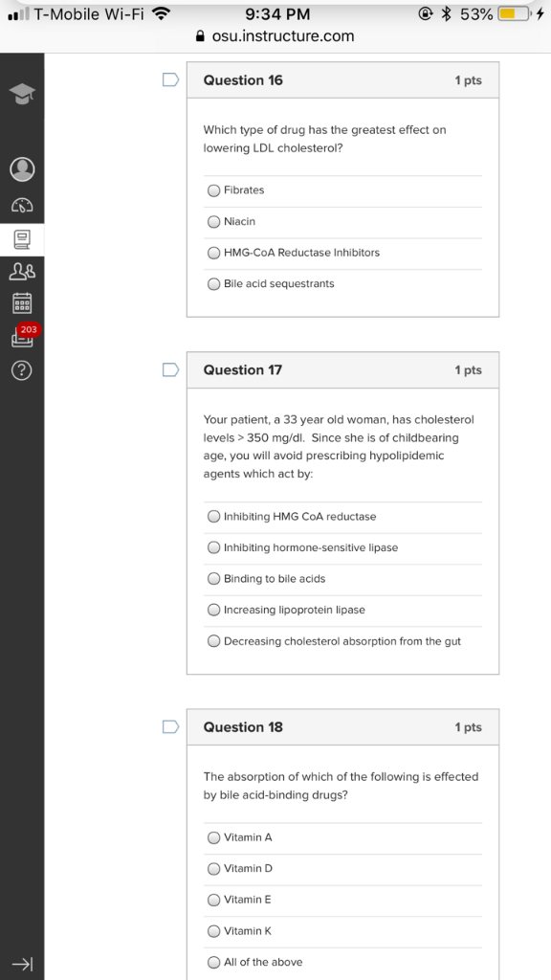The width and height of the screenshot is (551, 980).
Task: Click the flag pin next to Question 18
Action: tap(170, 726)
